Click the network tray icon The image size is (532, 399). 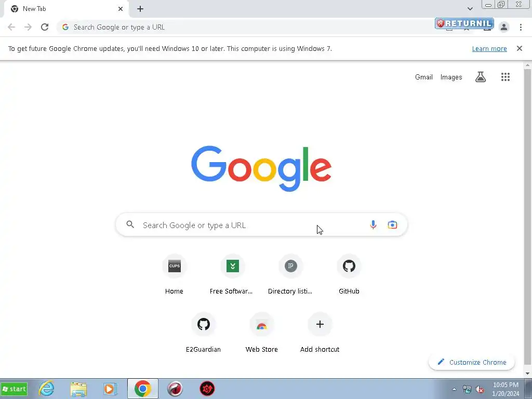[467, 389]
